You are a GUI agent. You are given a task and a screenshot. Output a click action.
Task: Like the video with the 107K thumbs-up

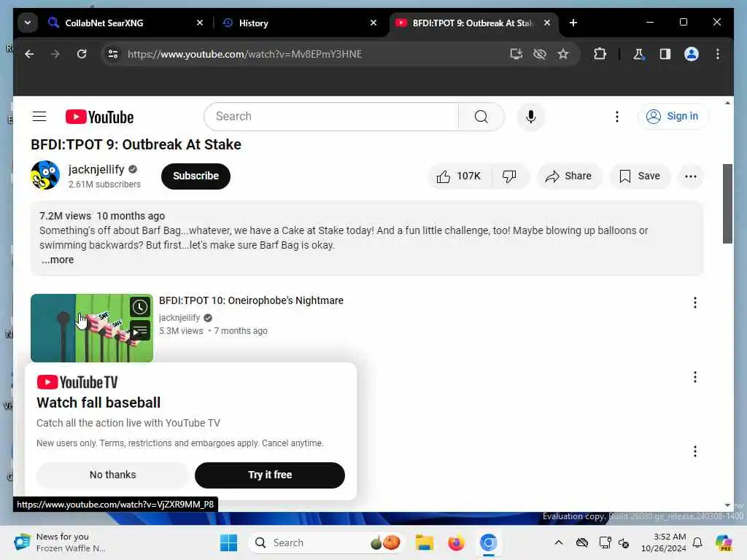pos(460,176)
